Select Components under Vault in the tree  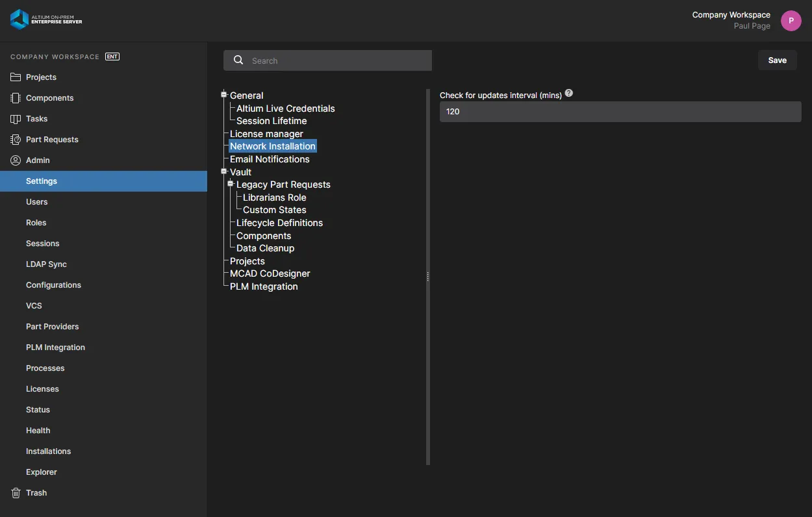264,236
